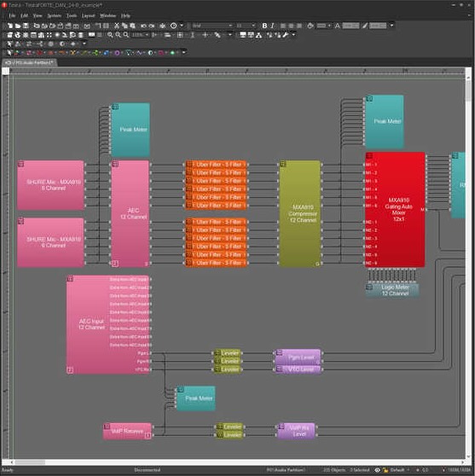
Task: Click the text fill color swatch
Action: click(x=350, y=26)
